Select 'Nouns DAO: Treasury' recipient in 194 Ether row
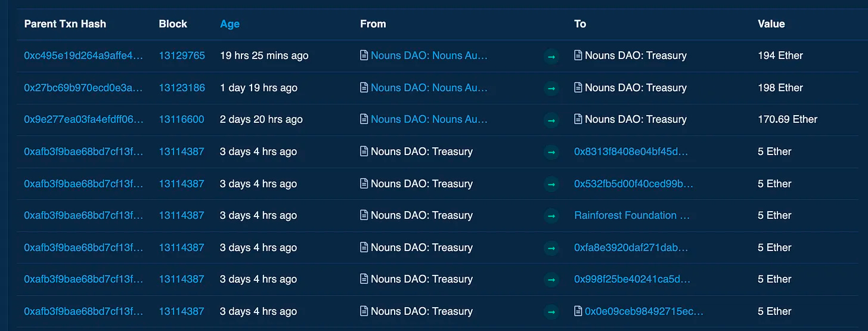Viewport: 868px width, 331px height. [x=635, y=55]
